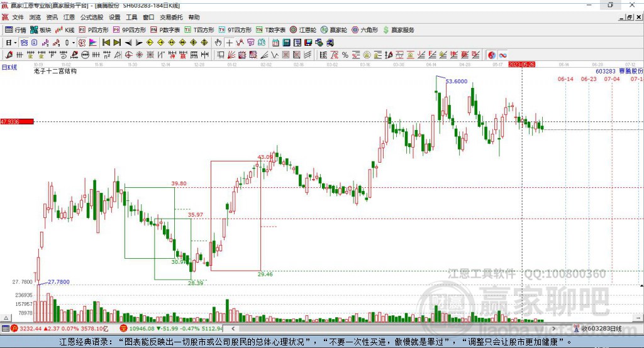The image size is (644, 348).
Task: Click the stock code 603283
Action: point(606,71)
